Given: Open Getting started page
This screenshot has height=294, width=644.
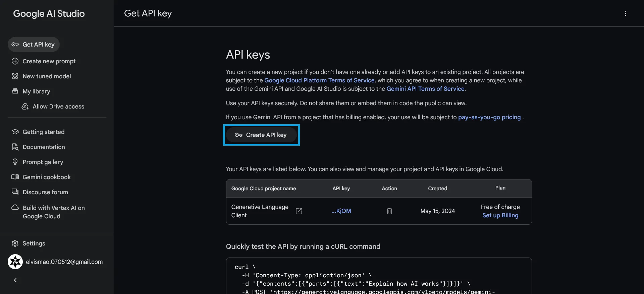Looking at the screenshot, I should coord(44,132).
